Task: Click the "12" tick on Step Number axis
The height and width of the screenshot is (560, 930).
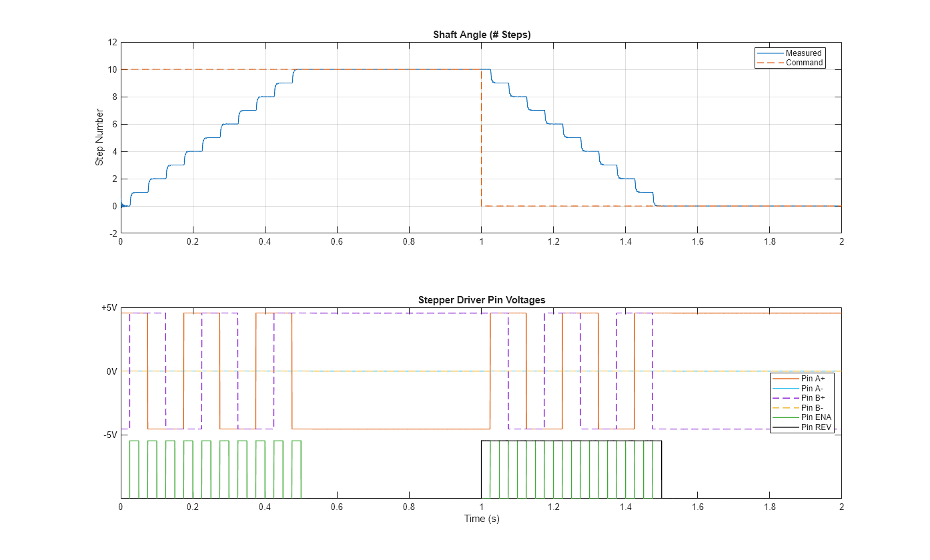Action: point(112,43)
